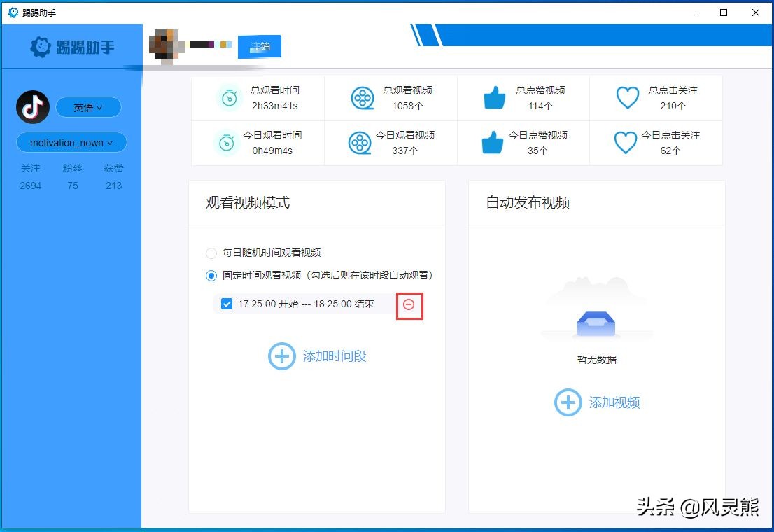Click the 注销 logout button
The height and width of the screenshot is (532, 774).
(x=259, y=46)
